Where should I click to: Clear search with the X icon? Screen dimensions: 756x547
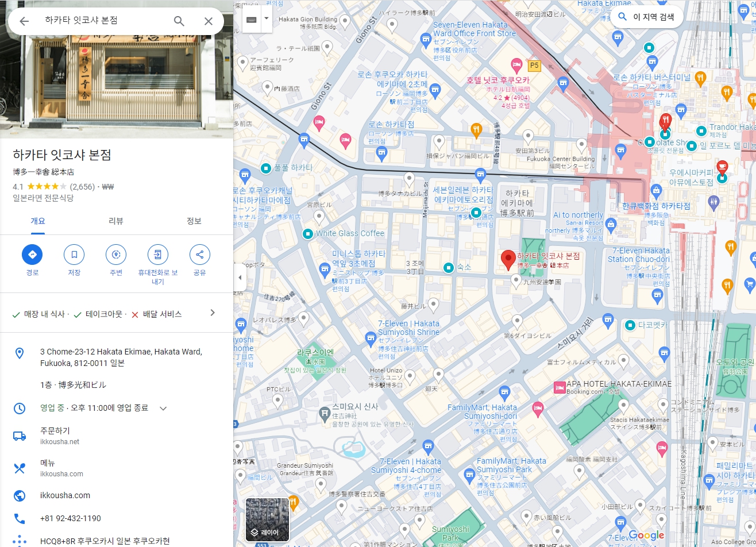(x=209, y=21)
